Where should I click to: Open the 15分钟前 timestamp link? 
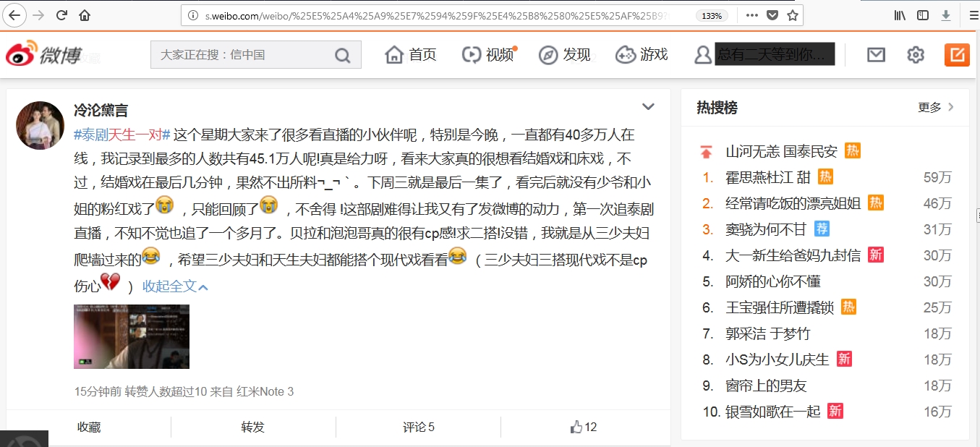(x=98, y=391)
